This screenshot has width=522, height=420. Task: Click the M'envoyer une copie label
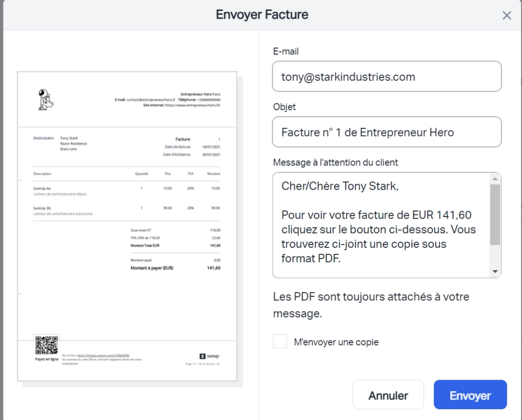coord(336,342)
